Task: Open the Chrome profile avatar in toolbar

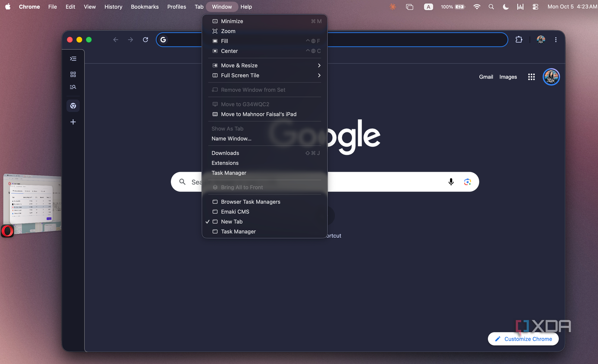Action: [541, 40]
